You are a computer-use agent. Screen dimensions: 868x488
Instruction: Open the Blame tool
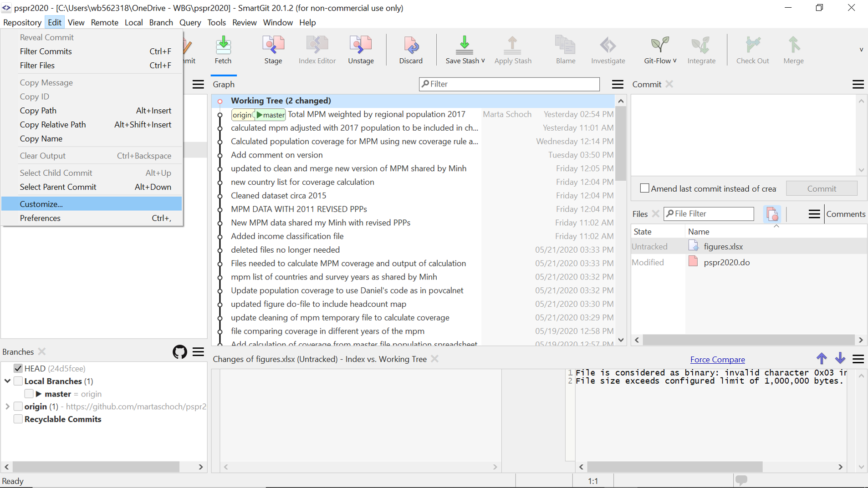[x=566, y=50]
